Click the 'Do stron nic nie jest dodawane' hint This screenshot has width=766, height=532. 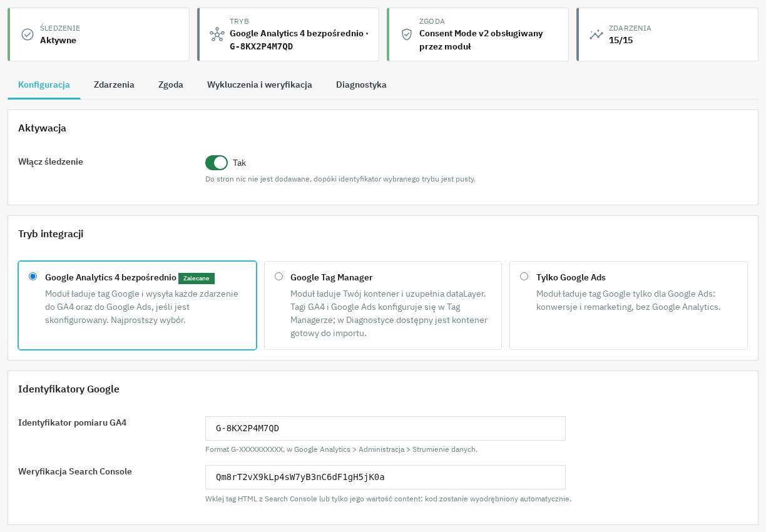340,179
